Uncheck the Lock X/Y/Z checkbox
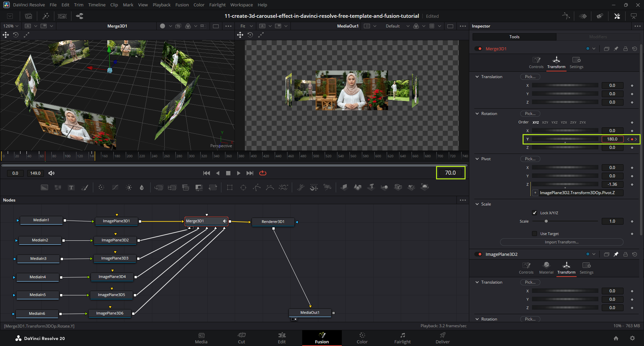 click(535, 213)
